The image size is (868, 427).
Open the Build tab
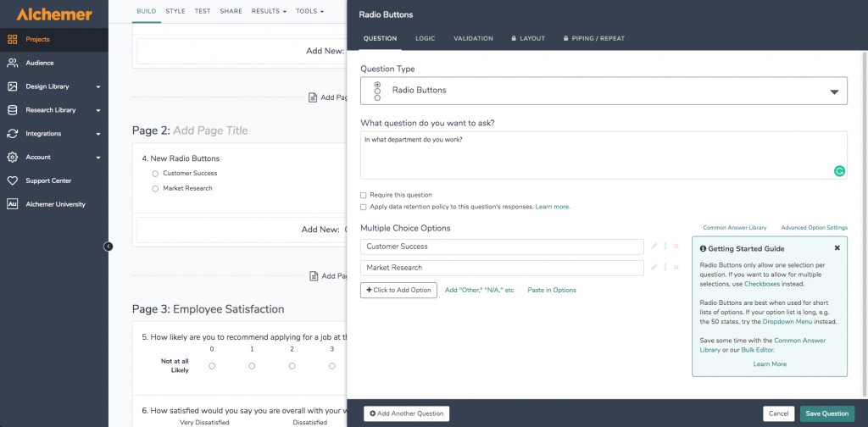pos(146,11)
